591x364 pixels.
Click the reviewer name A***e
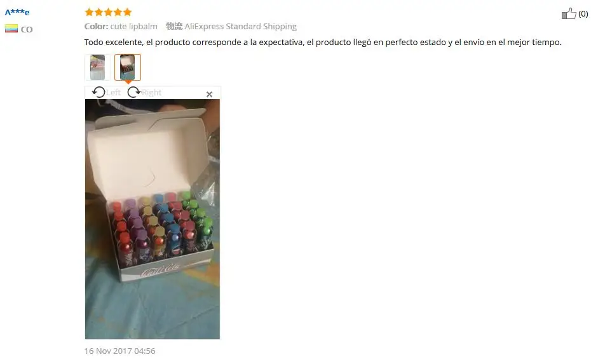coord(17,12)
